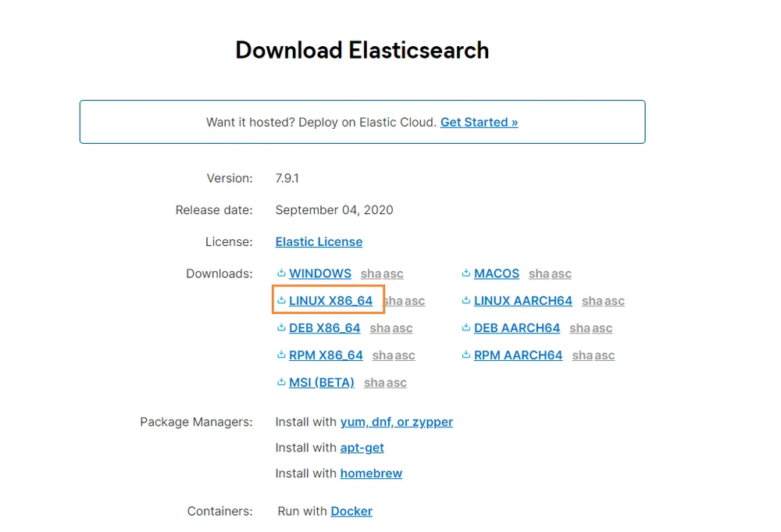Download the LINUX X86_64 package

pyautogui.click(x=330, y=301)
